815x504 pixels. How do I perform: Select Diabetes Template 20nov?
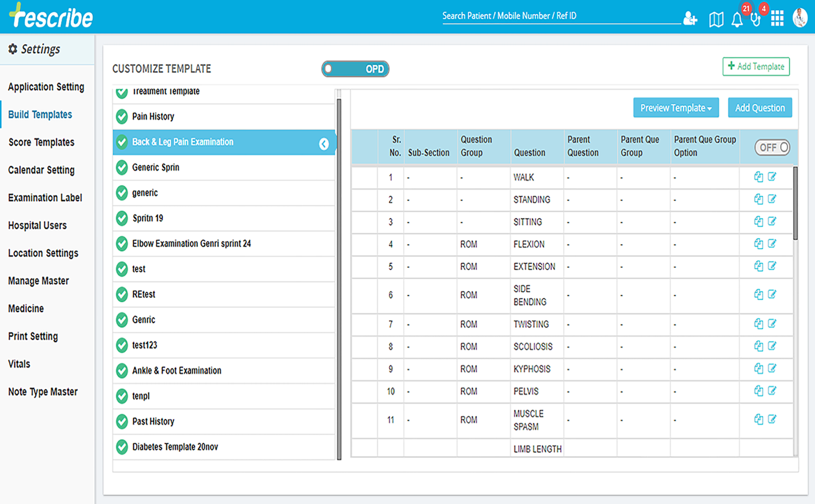(224, 447)
